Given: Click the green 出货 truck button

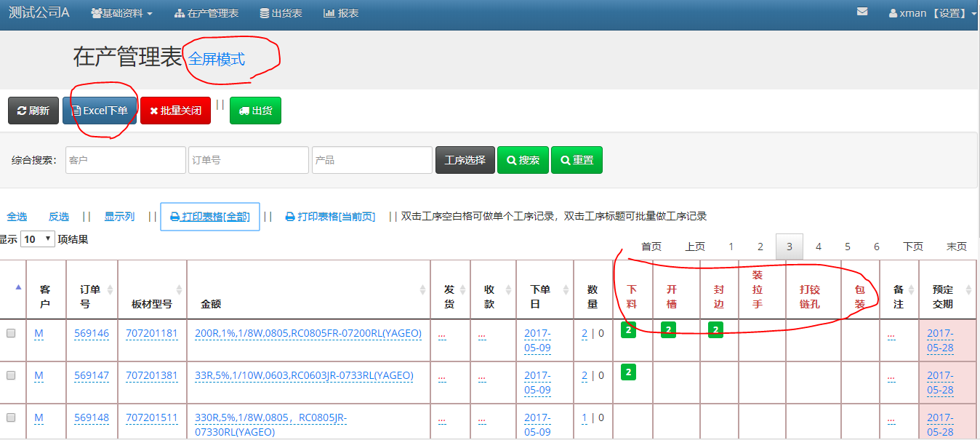Looking at the screenshot, I should [255, 111].
